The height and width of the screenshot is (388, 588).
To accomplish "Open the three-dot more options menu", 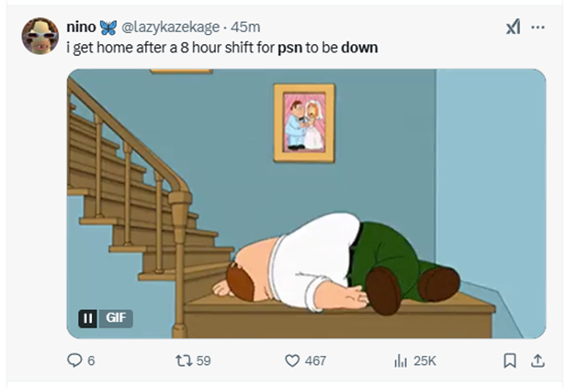I will tap(539, 28).
